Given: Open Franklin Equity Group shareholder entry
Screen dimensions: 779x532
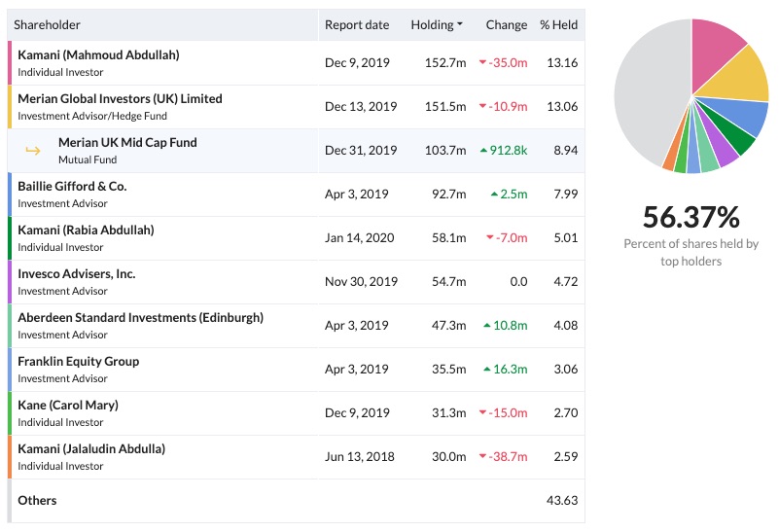Looking at the screenshot, I should 79,361.
